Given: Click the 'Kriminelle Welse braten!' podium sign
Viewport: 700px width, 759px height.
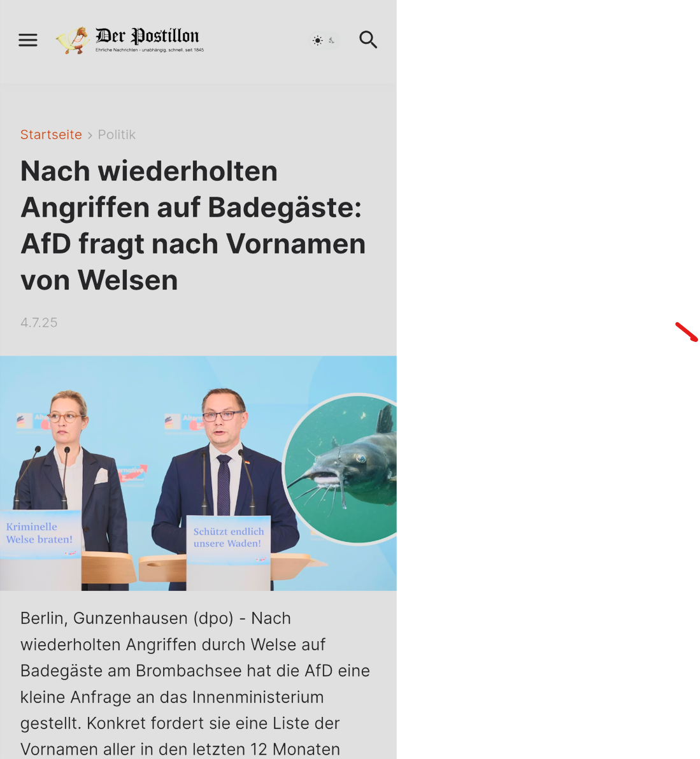Looking at the screenshot, I should pyautogui.click(x=40, y=534).
